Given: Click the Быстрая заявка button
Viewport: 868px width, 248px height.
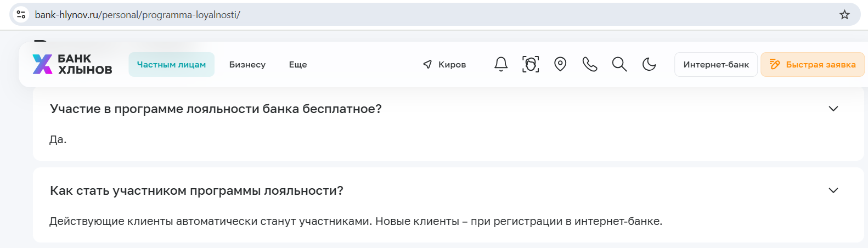Looking at the screenshot, I should click(x=813, y=64).
